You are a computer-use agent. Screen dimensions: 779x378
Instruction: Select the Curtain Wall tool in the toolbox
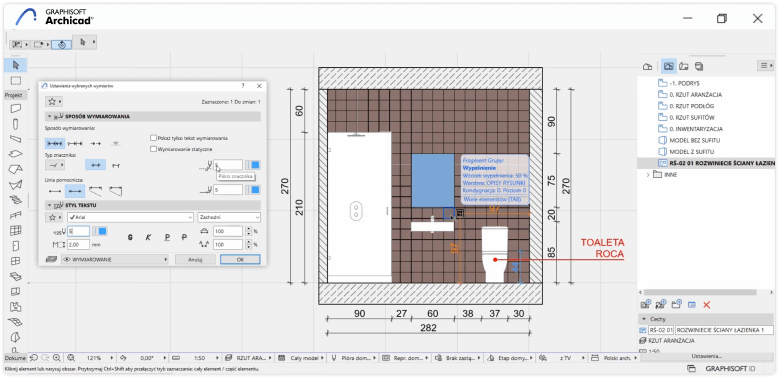[x=15, y=230]
